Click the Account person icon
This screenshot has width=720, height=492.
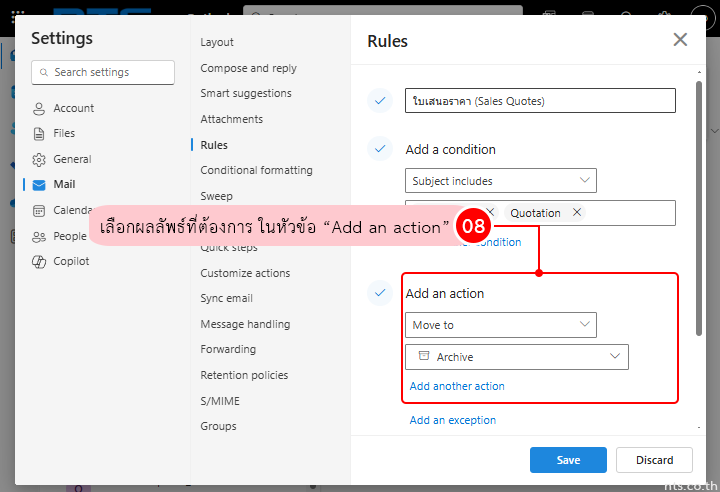coord(39,108)
